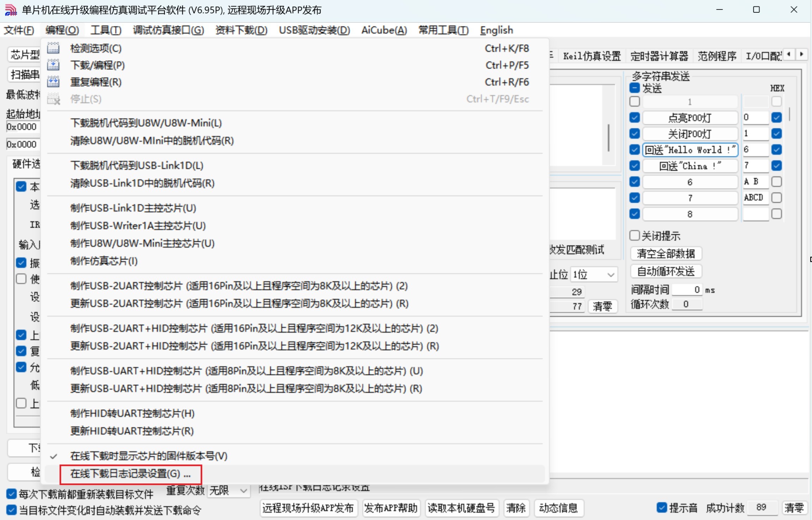
Task: Open the 重复次数 无限 dropdown
Action: point(228,490)
